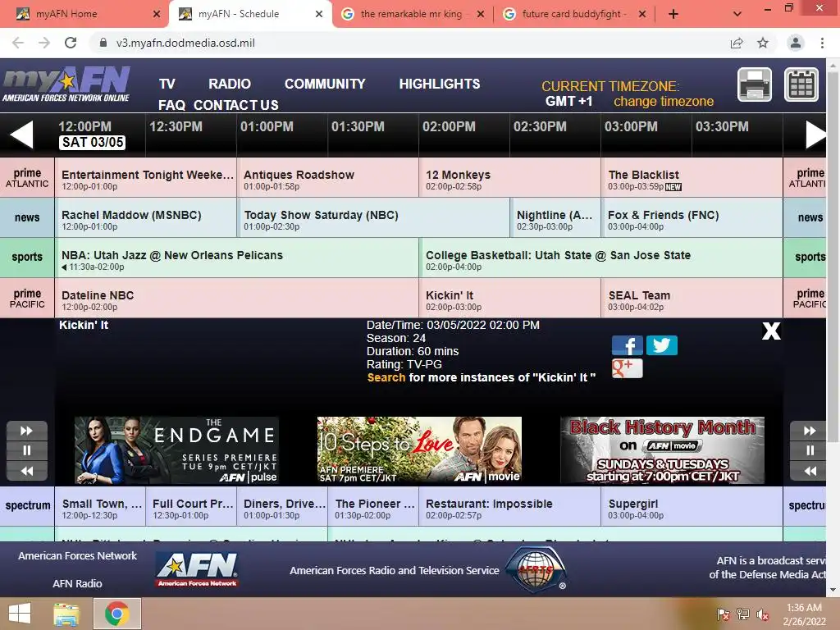Open CONTACT US page

[235, 105]
